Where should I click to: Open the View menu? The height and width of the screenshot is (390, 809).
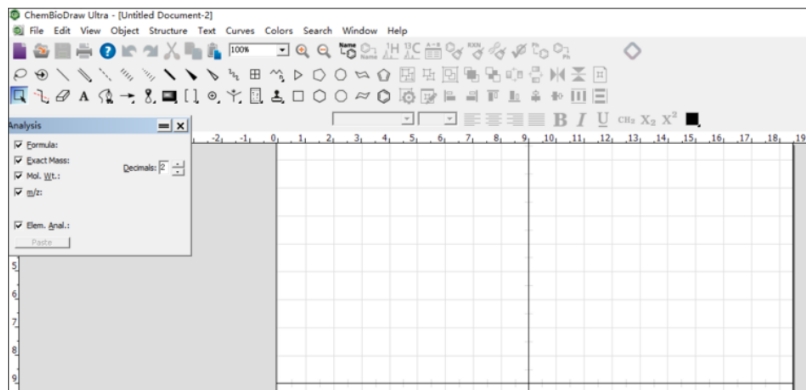(90, 31)
